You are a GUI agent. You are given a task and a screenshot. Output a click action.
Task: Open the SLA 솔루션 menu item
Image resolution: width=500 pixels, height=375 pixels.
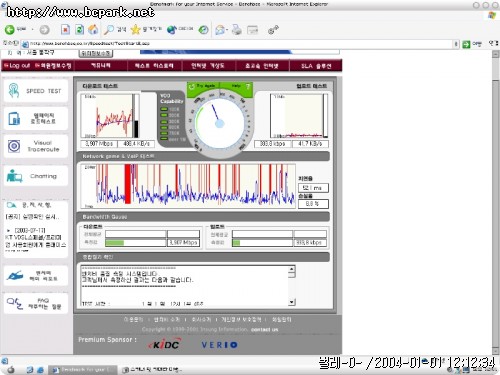(x=316, y=66)
